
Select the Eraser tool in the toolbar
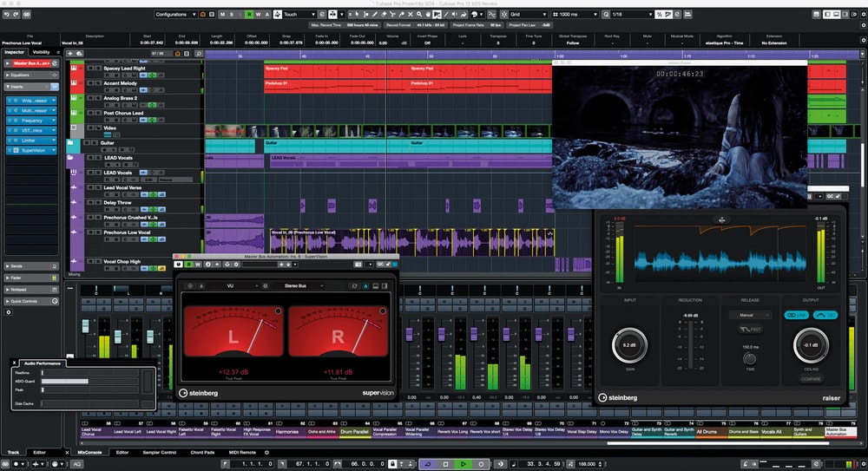384,15
